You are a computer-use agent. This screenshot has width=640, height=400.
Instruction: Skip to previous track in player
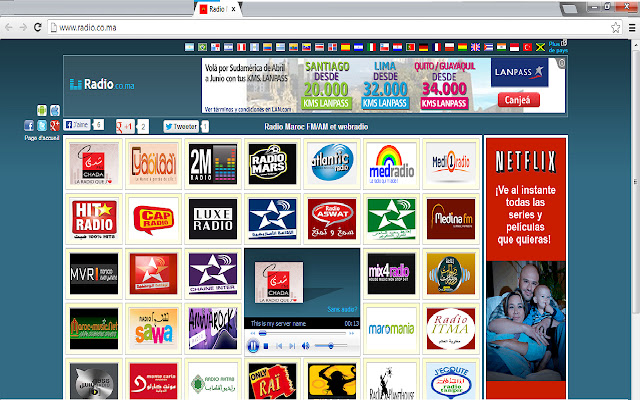[279, 346]
